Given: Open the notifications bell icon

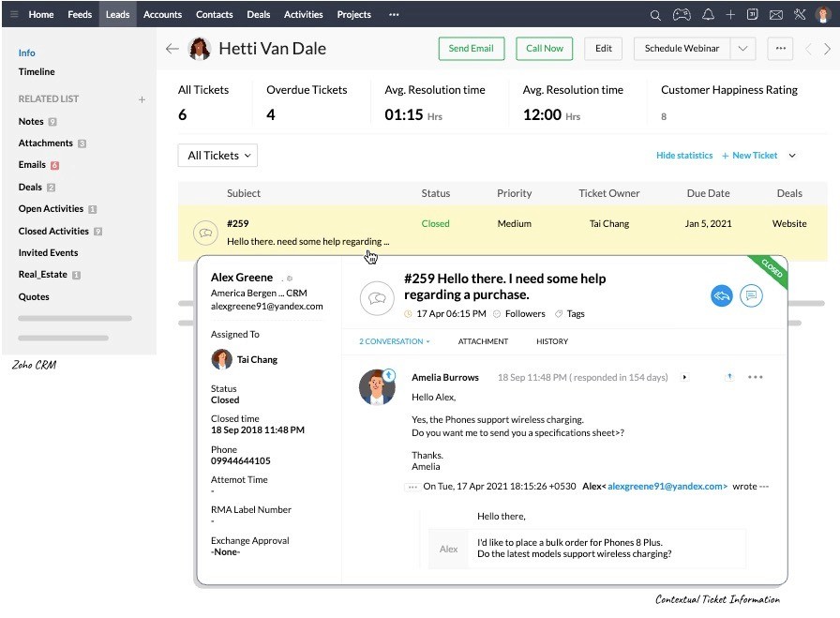Looking at the screenshot, I should [x=708, y=14].
